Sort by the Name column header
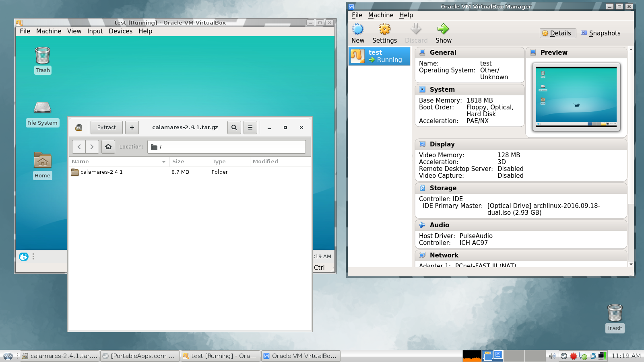Screen dimensions: 644x362 pyautogui.click(x=119, y=162)
